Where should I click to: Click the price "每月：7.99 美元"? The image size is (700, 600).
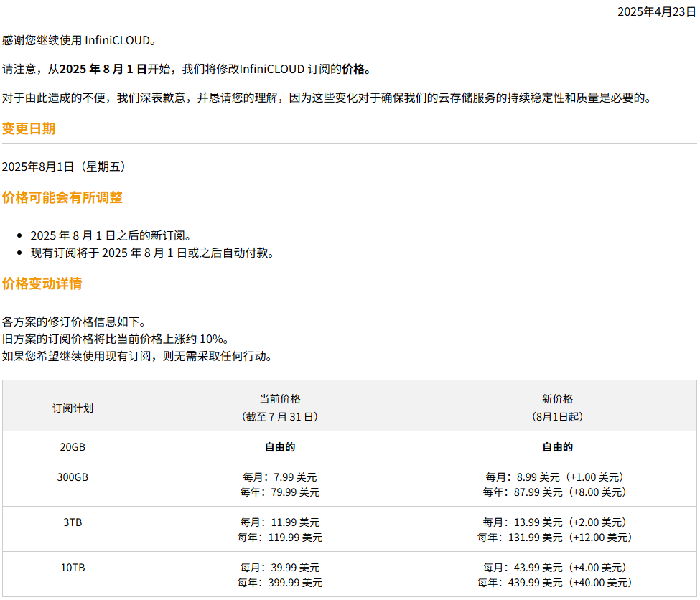[280, 477]
